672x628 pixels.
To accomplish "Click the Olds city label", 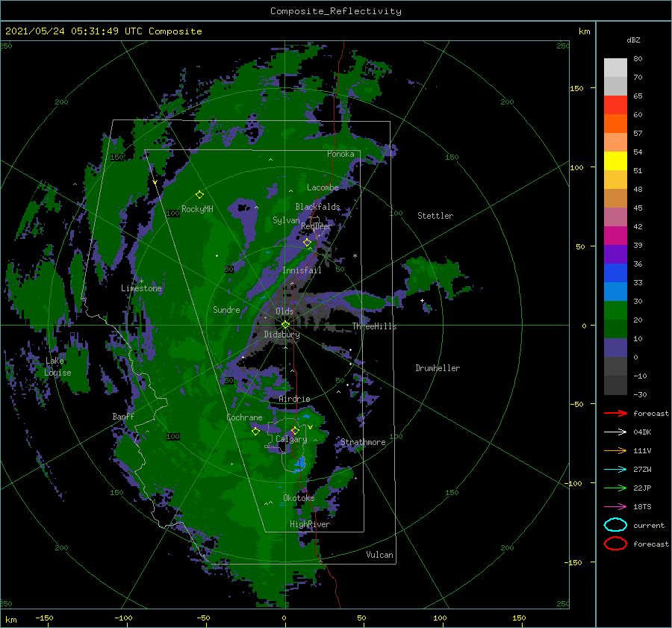I will coord(284,311).
